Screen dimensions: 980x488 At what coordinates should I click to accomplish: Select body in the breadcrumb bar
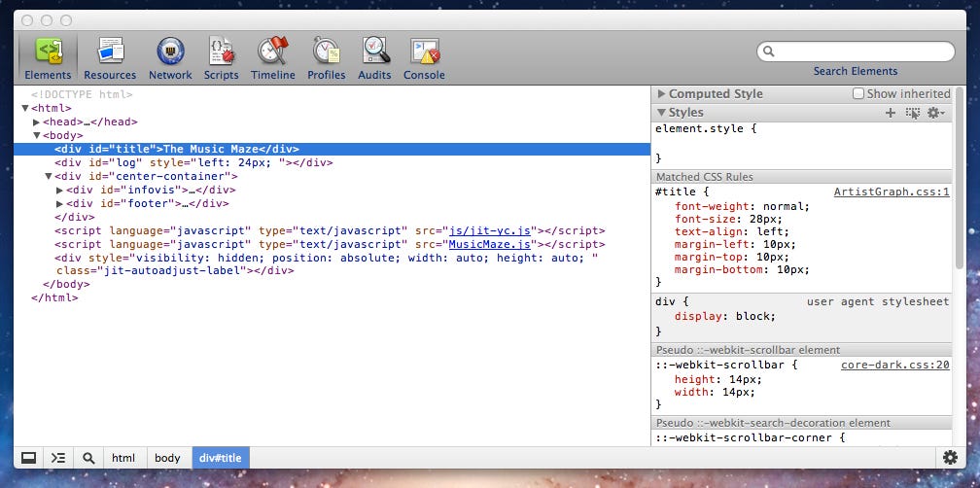click(x=167, y=458)
